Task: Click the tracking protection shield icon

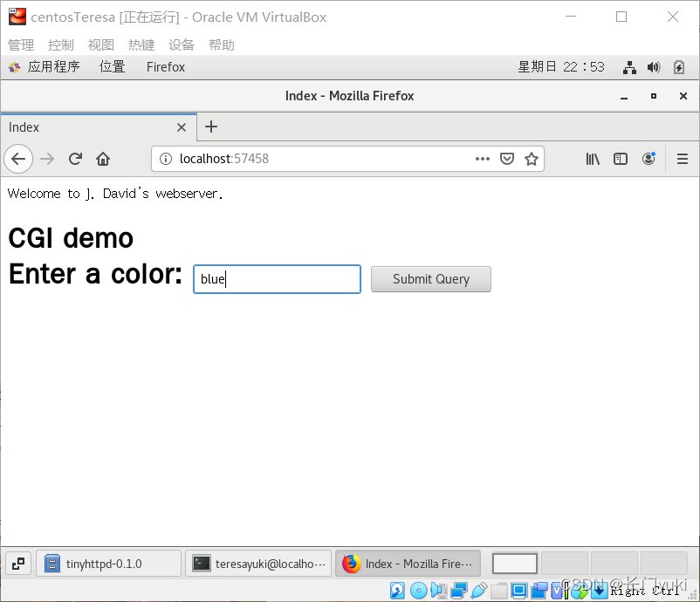Action: click(x=507, y=159)
